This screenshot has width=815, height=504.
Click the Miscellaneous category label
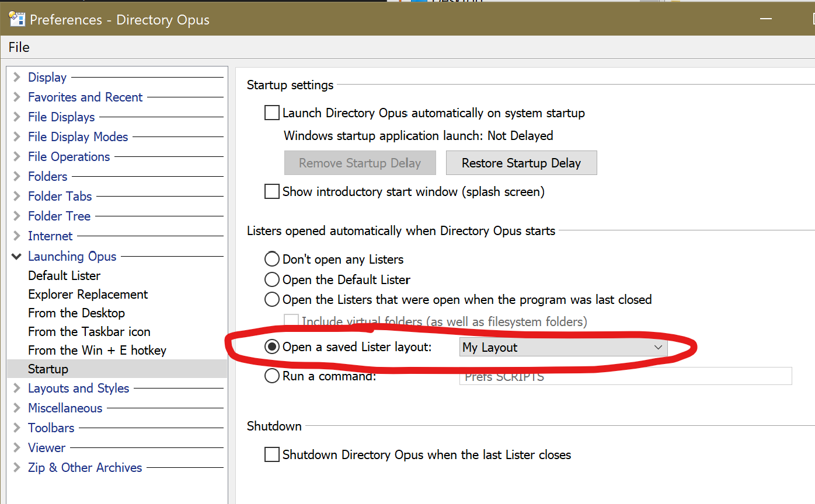pyautogui.click(x=65, y=408)
